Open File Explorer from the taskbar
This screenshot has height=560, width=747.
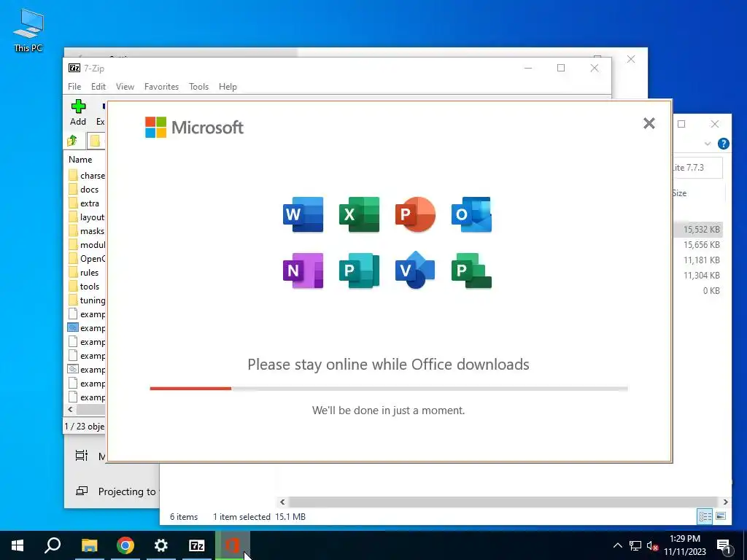[89, 545]
